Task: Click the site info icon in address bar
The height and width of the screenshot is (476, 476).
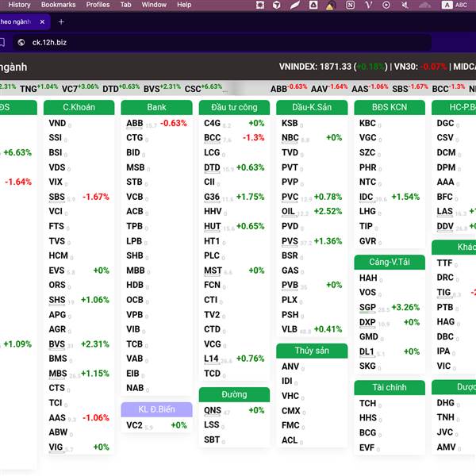Action: [21, 43]
